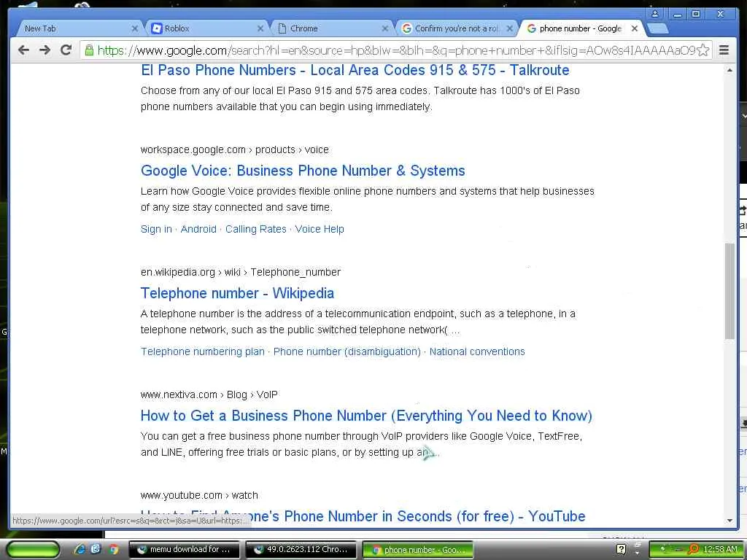The height and width of the screenshot is (560, 747).
Task: Go back to the previous page
Action: (23, 50)
